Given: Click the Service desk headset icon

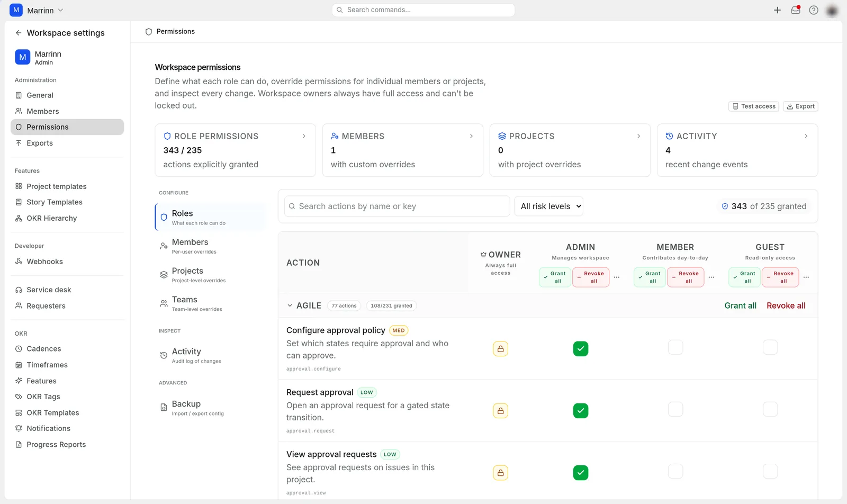Looking at the screenshot, I should pos(19,290).
